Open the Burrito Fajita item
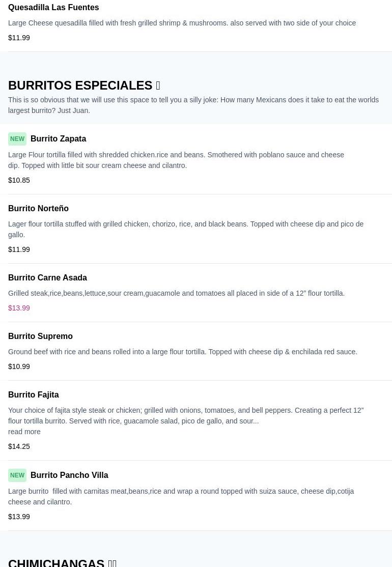 (x=33, y=394)
